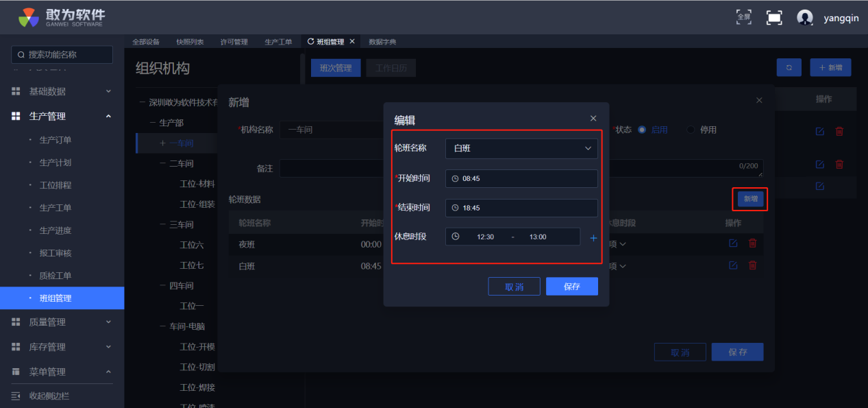
Task: Switch to the 快照列表 tab
Action: tap(190, 42)
